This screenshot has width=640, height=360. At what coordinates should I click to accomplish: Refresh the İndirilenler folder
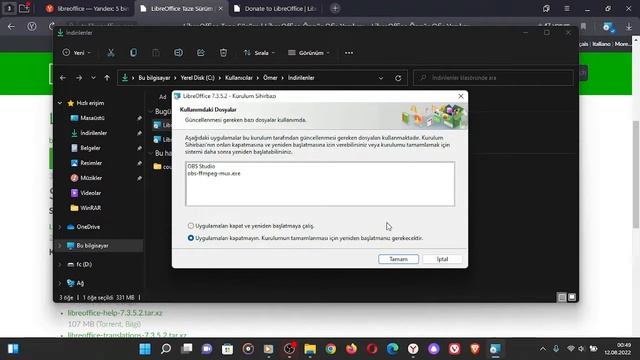[398, 78]
